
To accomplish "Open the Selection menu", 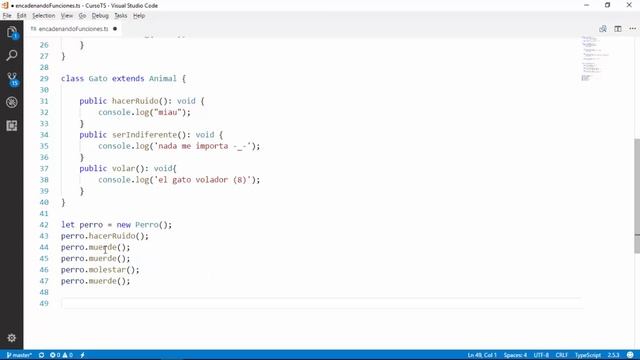I will 43,16.
